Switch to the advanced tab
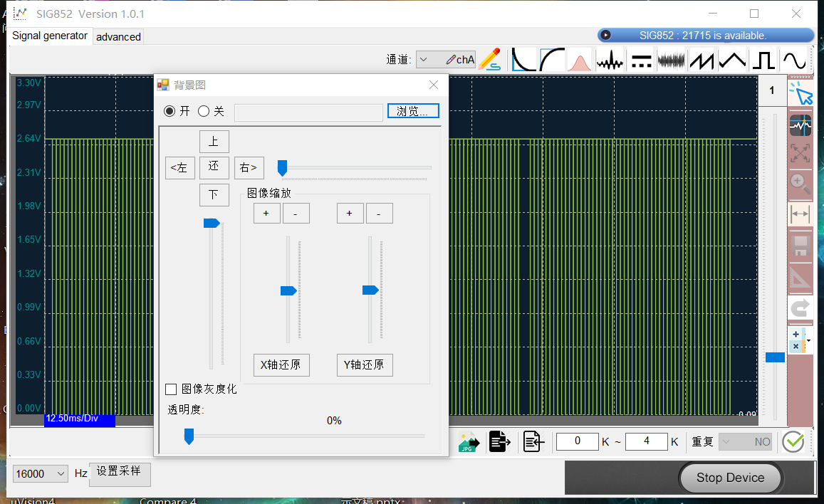 point(118,37)
